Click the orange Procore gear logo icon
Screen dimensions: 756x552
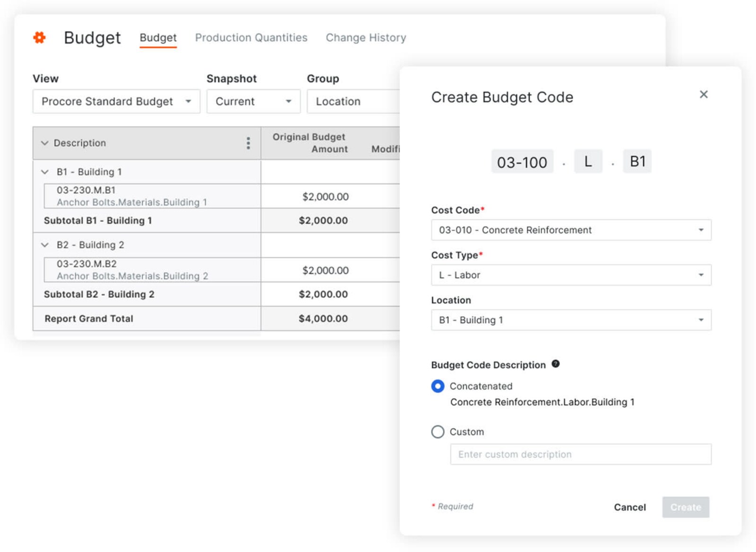coord(40,37)
